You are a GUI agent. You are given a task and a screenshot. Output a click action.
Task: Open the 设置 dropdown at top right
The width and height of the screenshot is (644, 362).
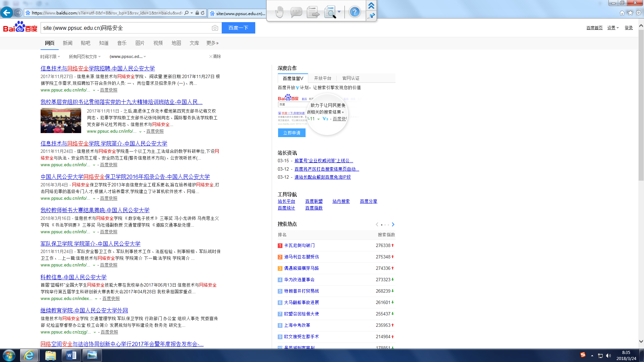(613, 28)
